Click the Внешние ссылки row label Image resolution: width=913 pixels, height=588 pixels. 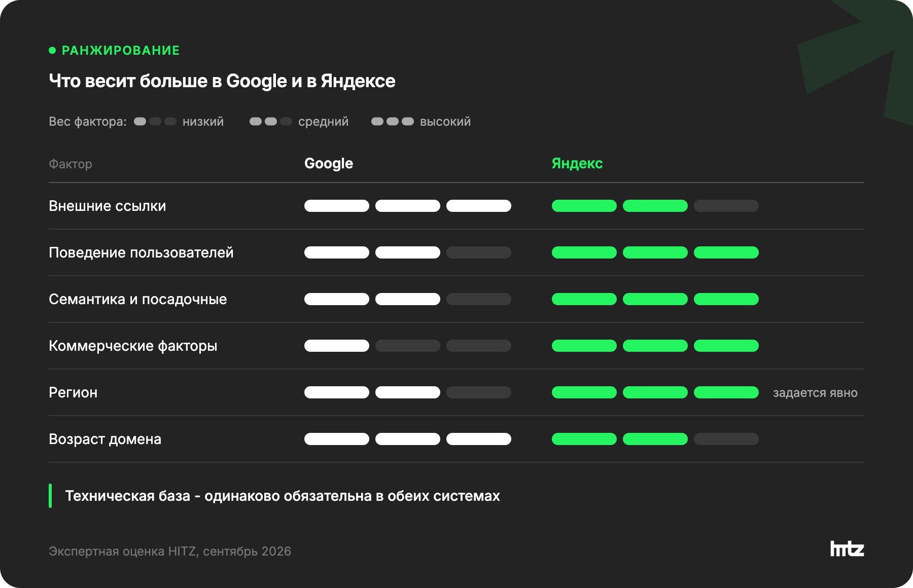[x=108, y=206]
